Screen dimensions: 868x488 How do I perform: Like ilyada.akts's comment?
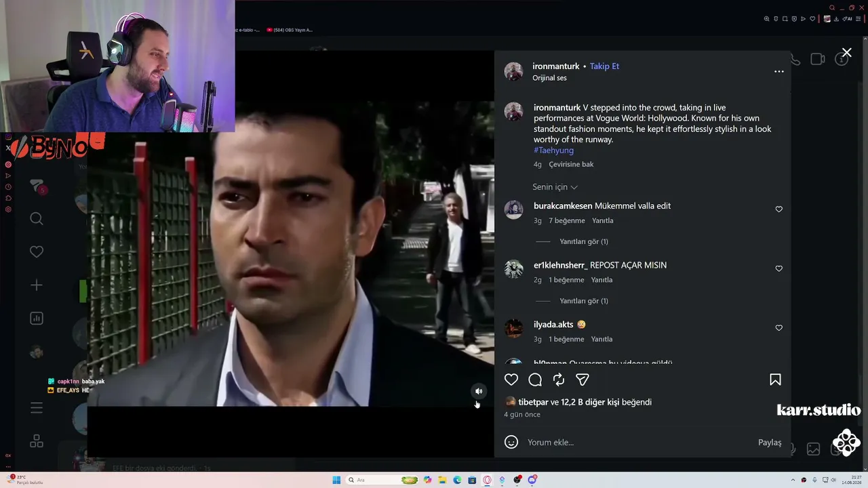[x=779, y=328]
